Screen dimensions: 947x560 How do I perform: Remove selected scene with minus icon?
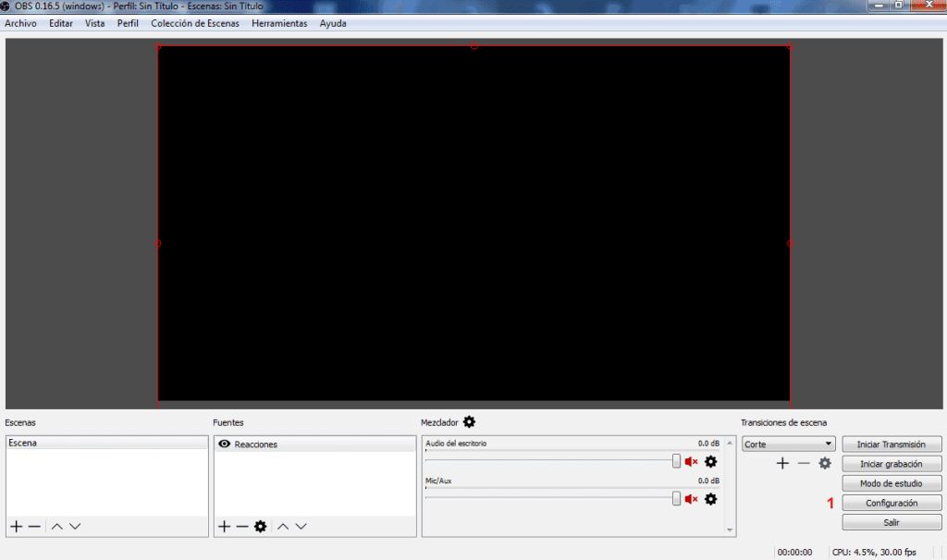pos(34,526)
